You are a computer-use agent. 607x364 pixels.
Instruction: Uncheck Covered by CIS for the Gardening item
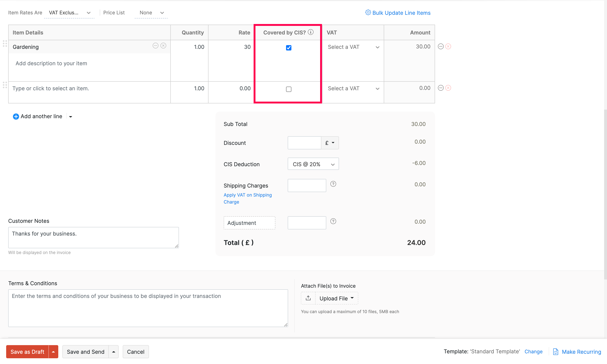289,48
